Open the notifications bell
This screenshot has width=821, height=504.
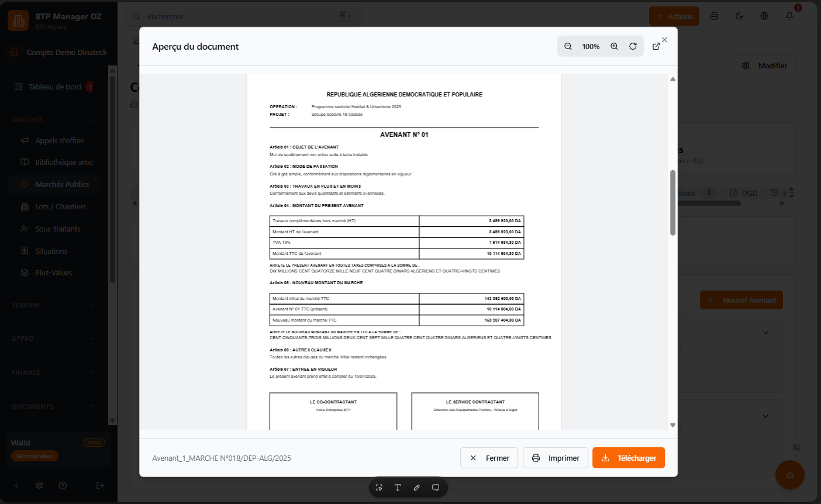[x=789, y=16]
